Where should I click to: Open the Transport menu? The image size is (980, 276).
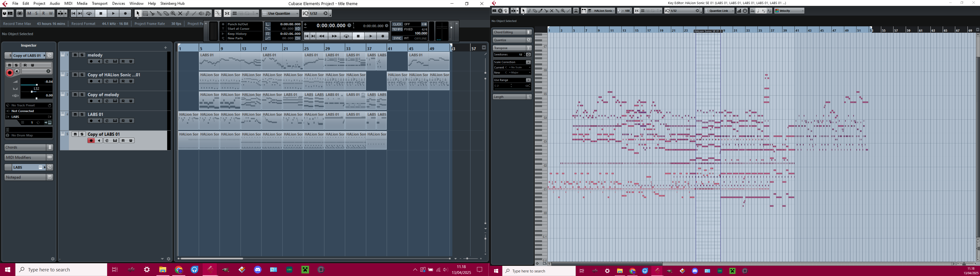coord(100,3)
